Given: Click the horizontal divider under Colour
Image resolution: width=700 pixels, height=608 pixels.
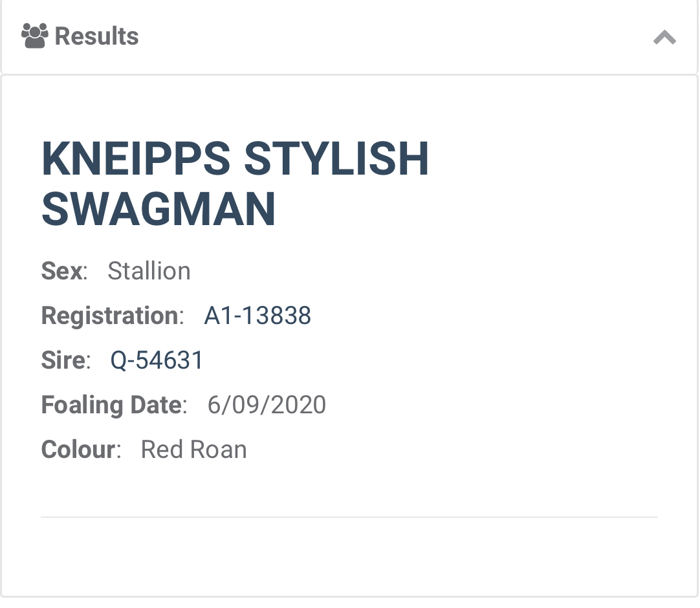Looking at the screenshot, I should point(349,517).
